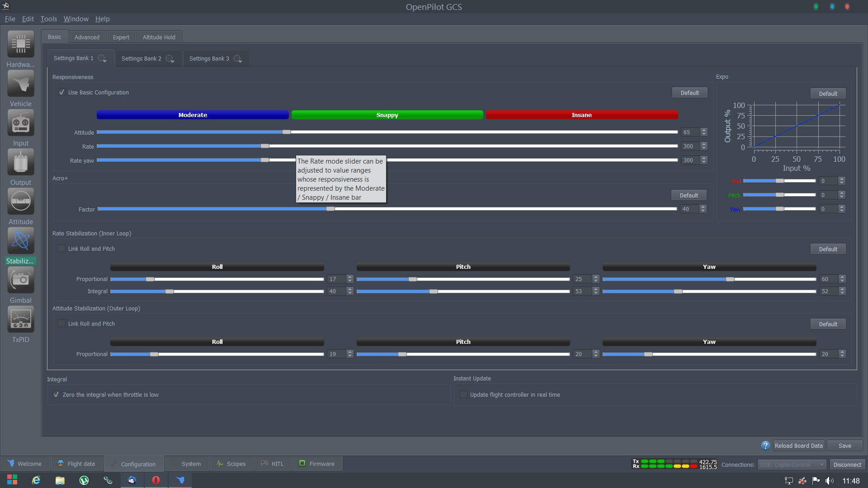Open the Hardware configuration icon

click(21, 44)
